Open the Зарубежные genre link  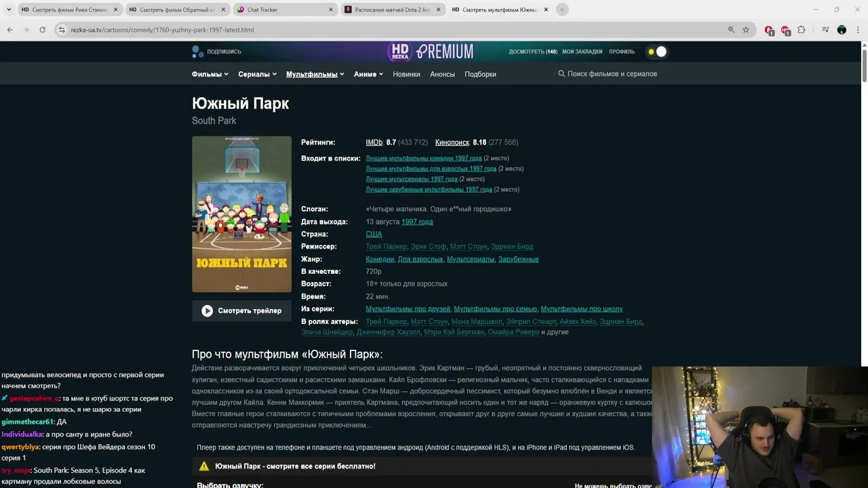518,259
